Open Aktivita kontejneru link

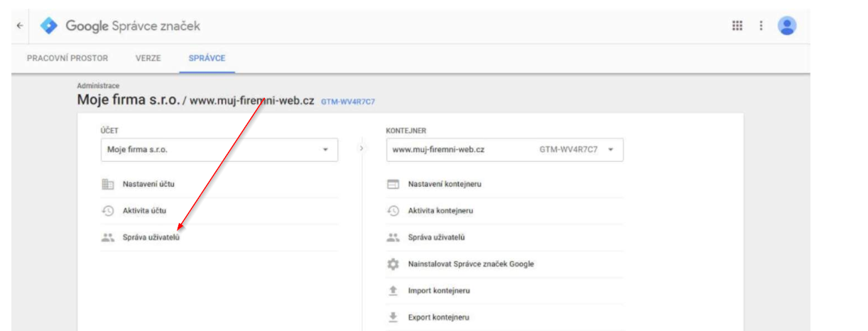[440, 211]
